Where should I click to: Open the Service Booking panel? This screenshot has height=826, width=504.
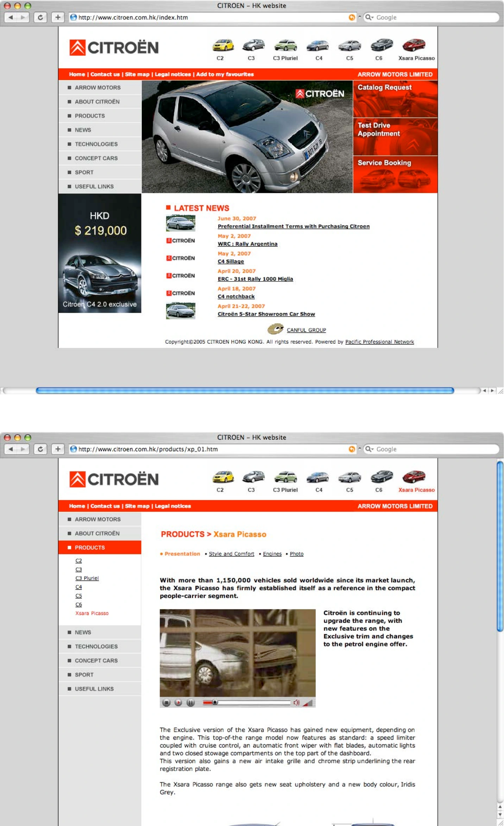395,174
